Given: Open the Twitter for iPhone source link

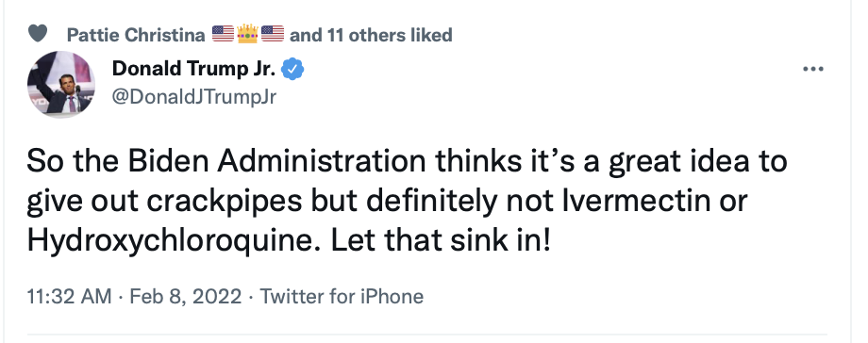Looking at the screenshot, I should point(342,297).
